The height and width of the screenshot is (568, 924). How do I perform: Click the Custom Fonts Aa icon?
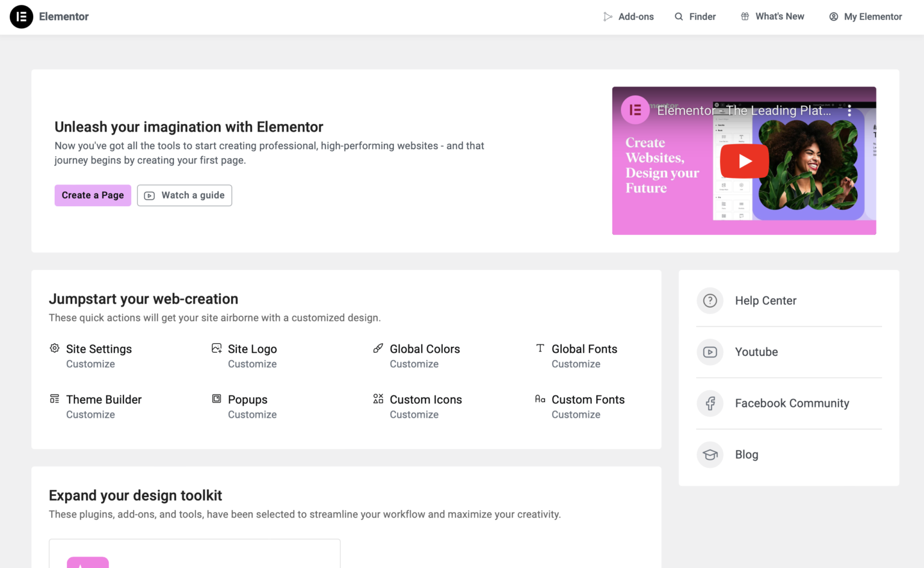click(x=540, y=399)
